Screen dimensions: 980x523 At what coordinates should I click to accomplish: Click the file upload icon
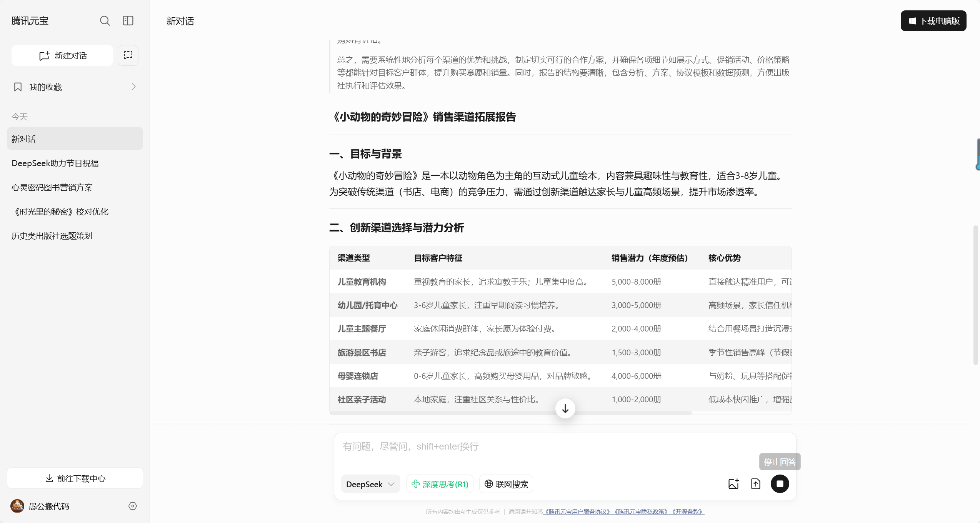pyautogui.click(x=756, y=484)
